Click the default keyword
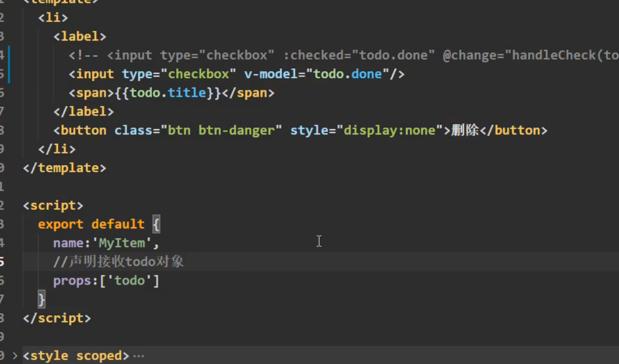The height and width of the screenshot is (364, 619). tap(118, 224)
